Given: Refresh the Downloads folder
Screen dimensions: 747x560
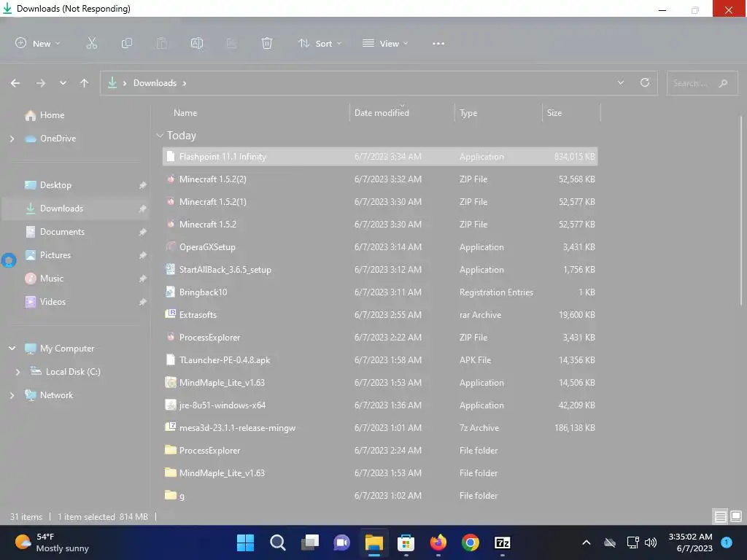Looking at the screenshot, I should [645, 83].
